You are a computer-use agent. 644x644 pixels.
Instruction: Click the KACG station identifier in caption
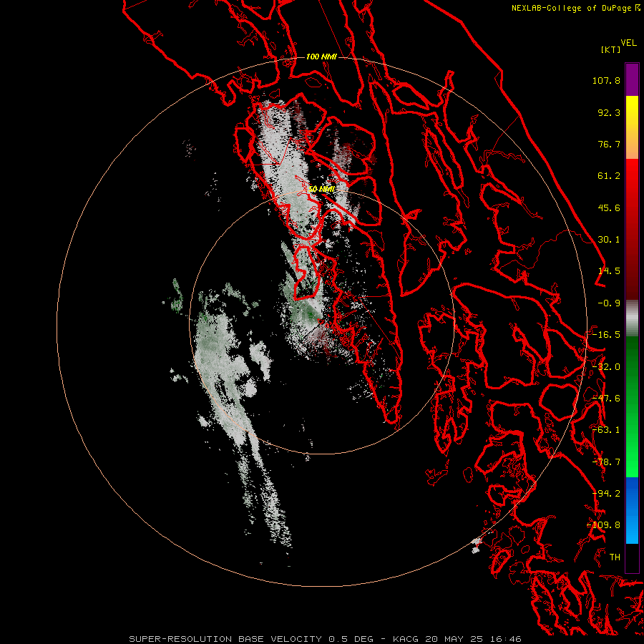click(406, 639)
